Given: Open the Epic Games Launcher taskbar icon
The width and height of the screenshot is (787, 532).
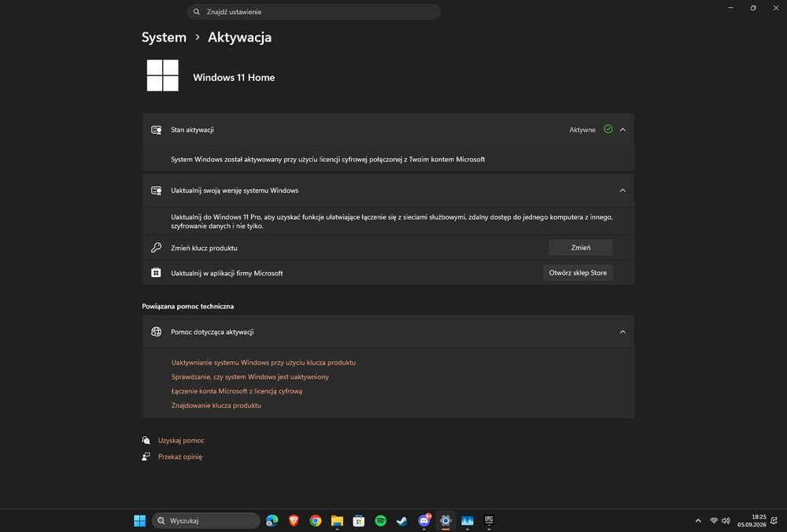Looking at the screenshot, I should 489,520.
